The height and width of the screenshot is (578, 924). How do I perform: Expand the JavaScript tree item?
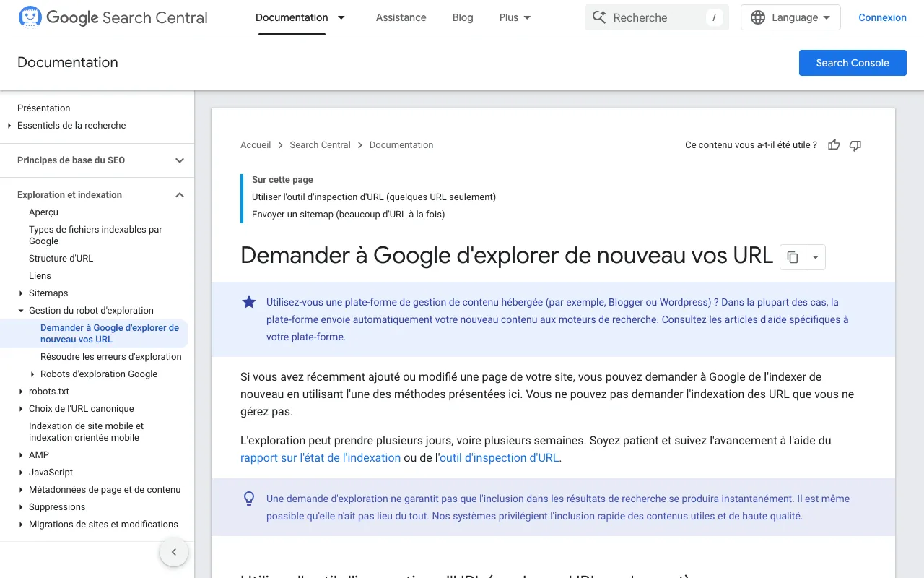(x=21, y=473)
